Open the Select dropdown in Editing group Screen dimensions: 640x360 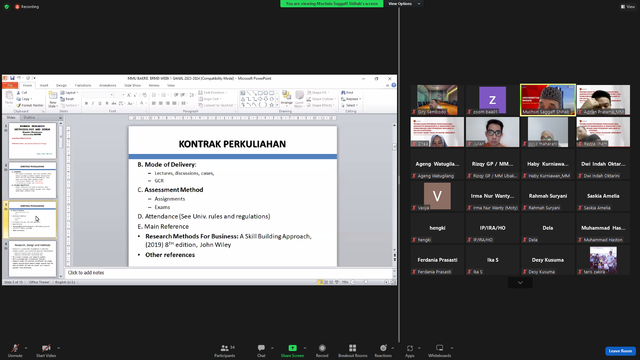coord(349,105)
